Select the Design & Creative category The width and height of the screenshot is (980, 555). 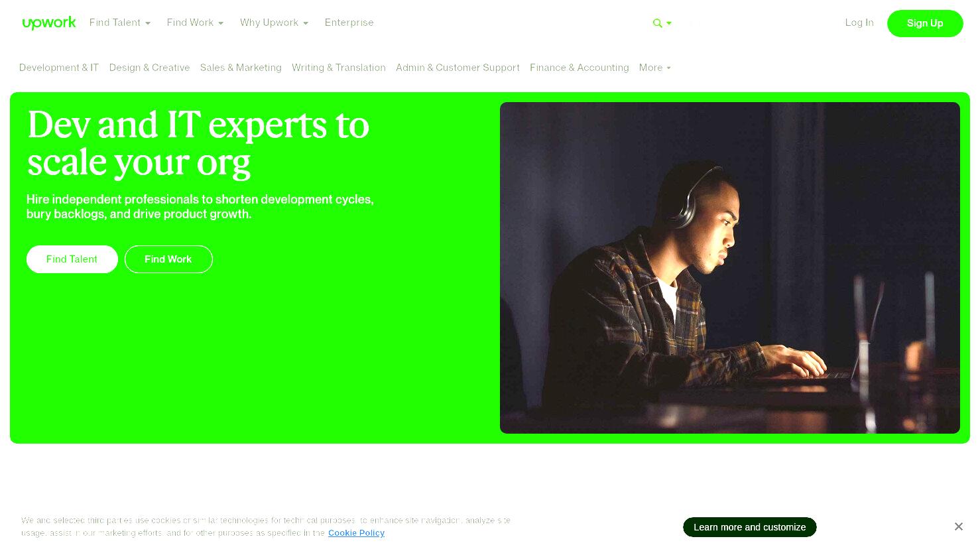(x=149, y=68)
